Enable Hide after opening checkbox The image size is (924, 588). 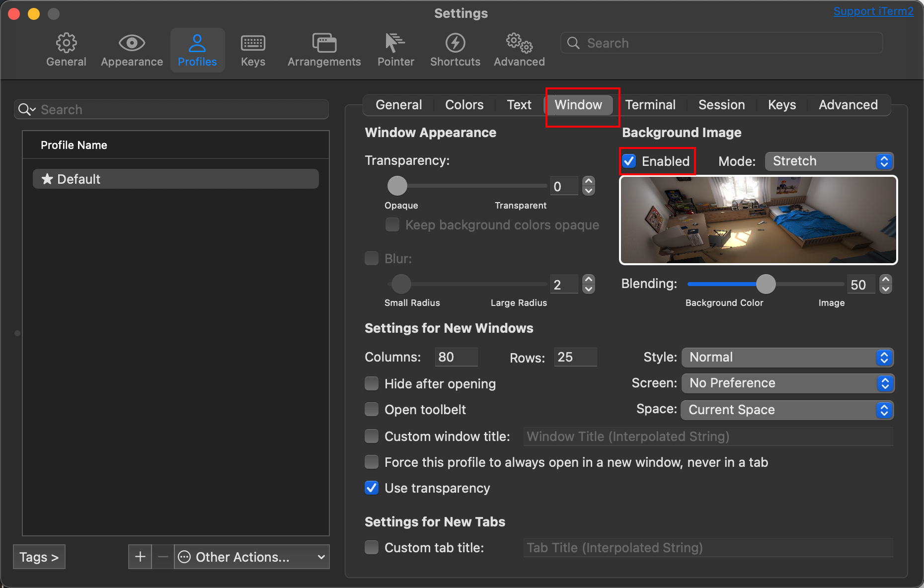372,383
